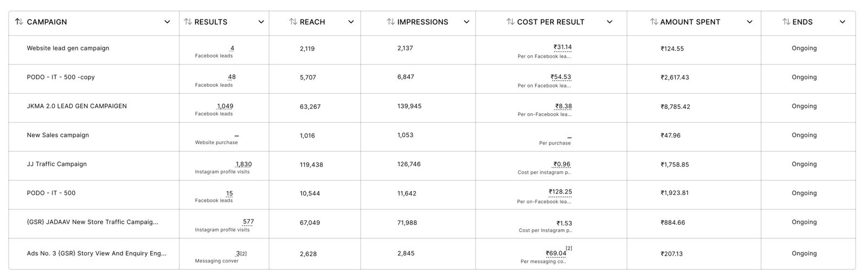Open the ENDS column dropdown chevron

pyautogui.click(x=843, y=22)
